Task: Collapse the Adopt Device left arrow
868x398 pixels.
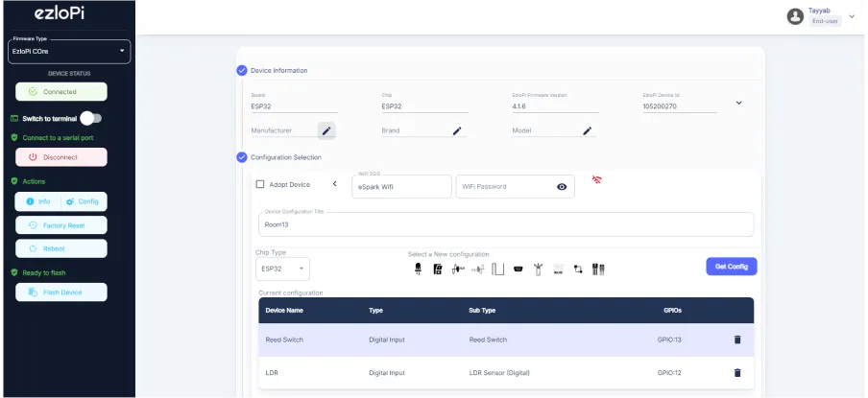Action: click(x=334, y=183)
